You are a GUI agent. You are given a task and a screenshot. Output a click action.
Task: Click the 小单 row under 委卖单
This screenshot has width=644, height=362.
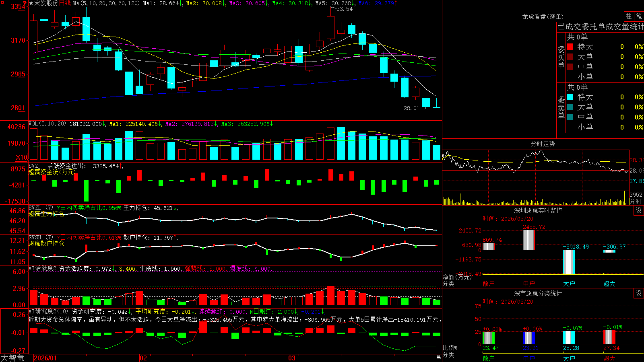(605, 127)
